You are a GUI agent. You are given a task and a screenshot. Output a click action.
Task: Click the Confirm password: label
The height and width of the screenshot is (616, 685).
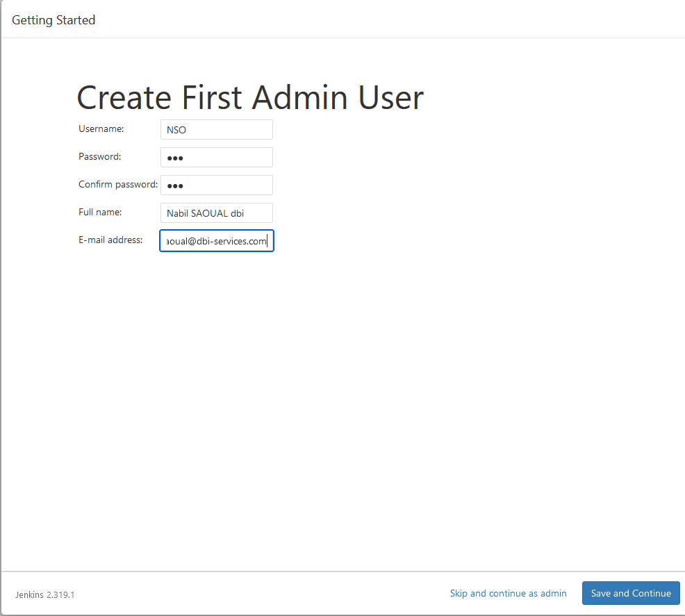(x=118, y=185)
